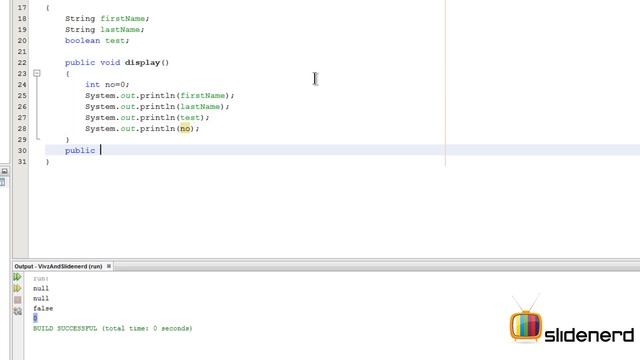This screenshot has height=360, width=640.
Task: Click line number 30 in the gutter
Action: [22, 151]
